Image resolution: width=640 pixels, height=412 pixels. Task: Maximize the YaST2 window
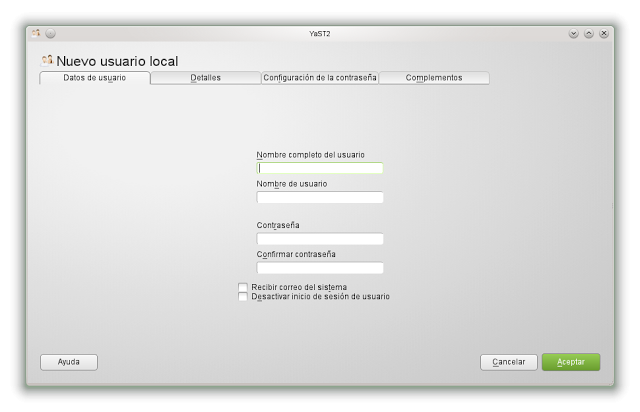click(589, 33)
